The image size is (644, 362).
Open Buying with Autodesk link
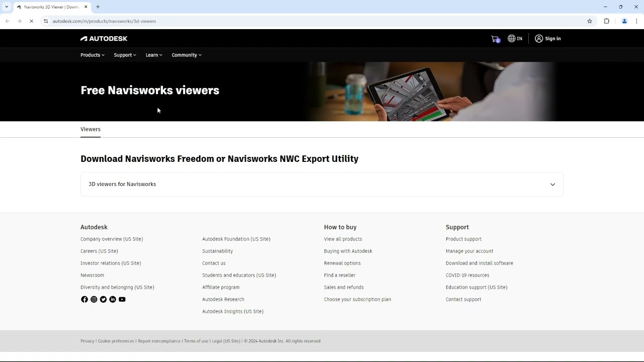tap(348, 251)
